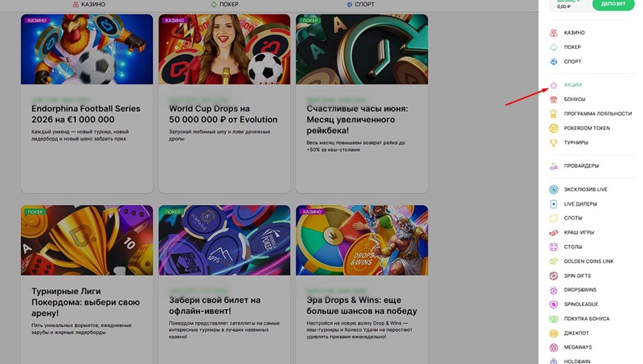Click Megaways in the sidebar menu
Image resolution: width=643 pixels, height=364 pixels.
point(578,347)
